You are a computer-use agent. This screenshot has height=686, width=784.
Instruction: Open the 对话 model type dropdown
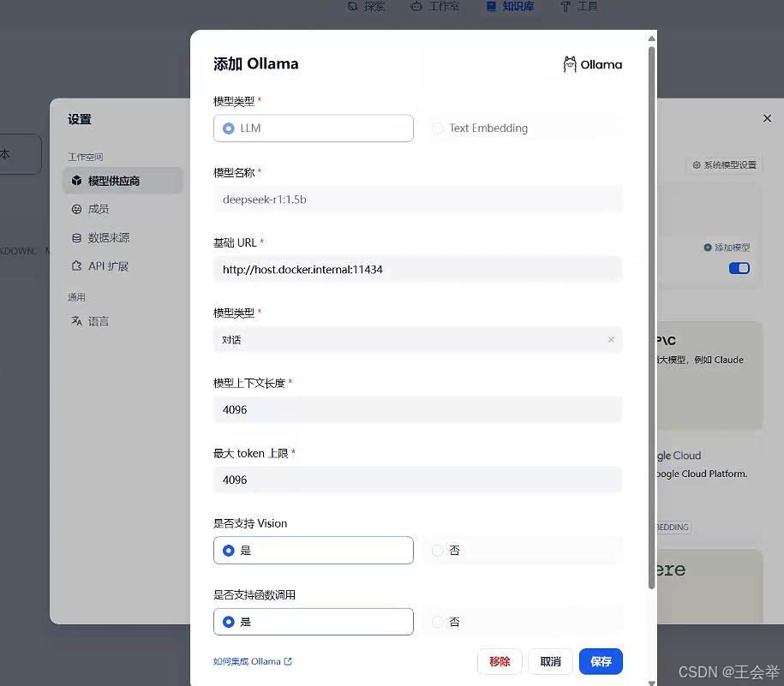pos(417,340)
